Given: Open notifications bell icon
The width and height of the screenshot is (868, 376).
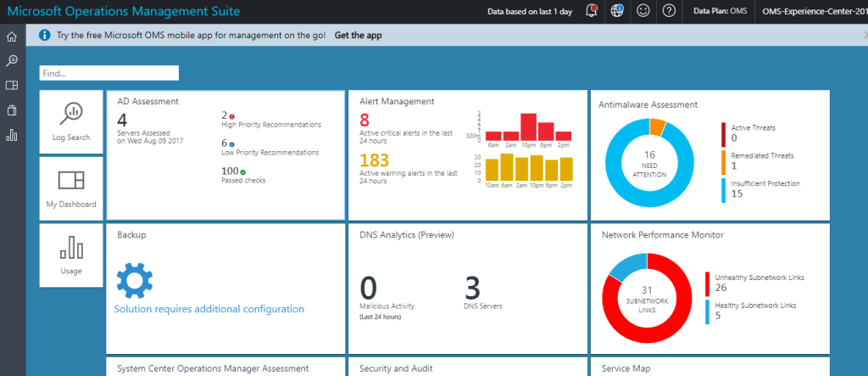Looking at the screenshot, I should point(591,11).
